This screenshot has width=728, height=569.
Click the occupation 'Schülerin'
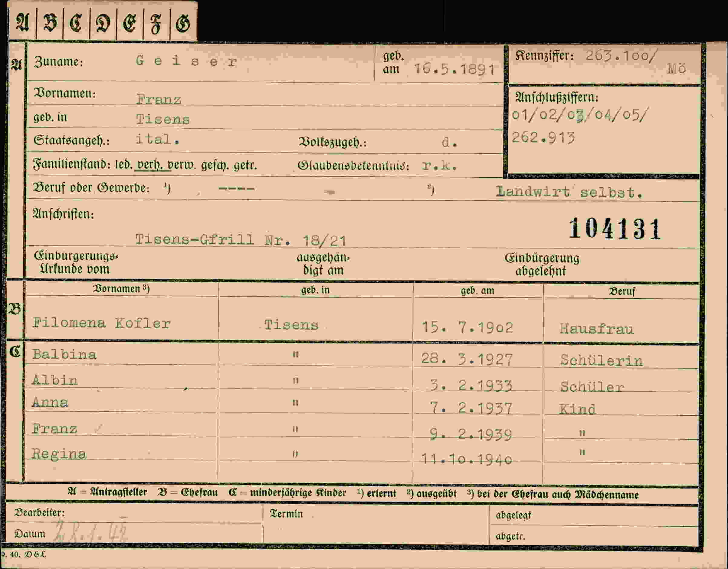(601, 360)
